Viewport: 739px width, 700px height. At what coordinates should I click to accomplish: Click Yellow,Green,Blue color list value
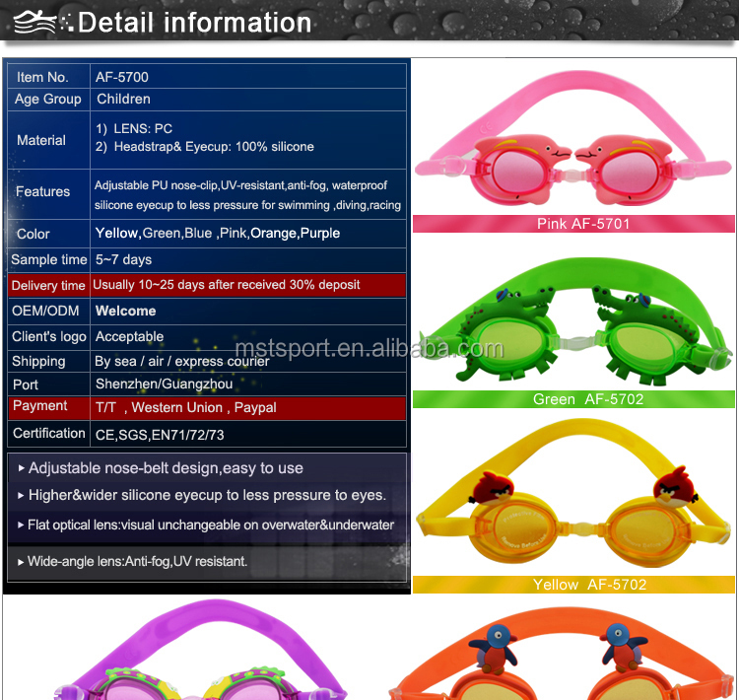pyautogui.click(x=218, y=233)
